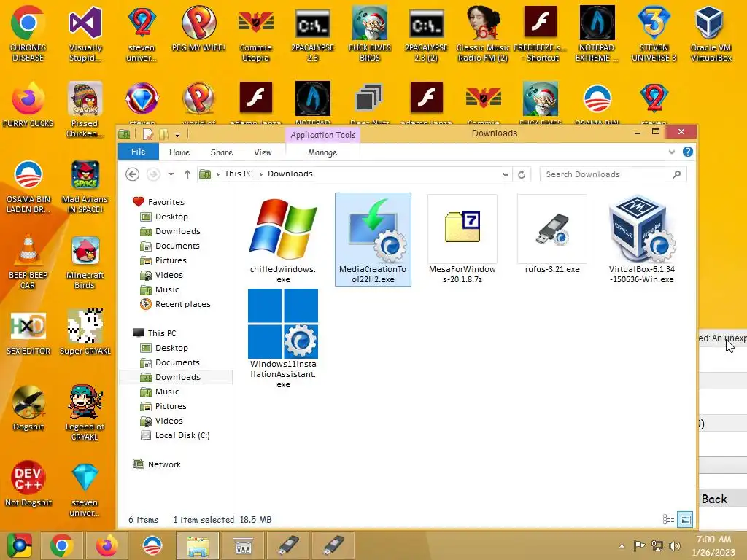The height and width of the screenshot is (560, 747).
Task: Open Videos under This PC
Action: coord(169,421)
